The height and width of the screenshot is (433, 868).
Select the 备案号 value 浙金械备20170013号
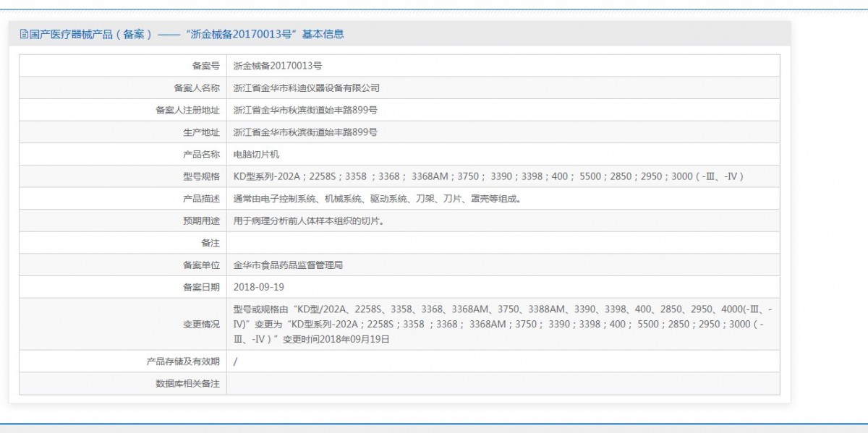point(278,66)
